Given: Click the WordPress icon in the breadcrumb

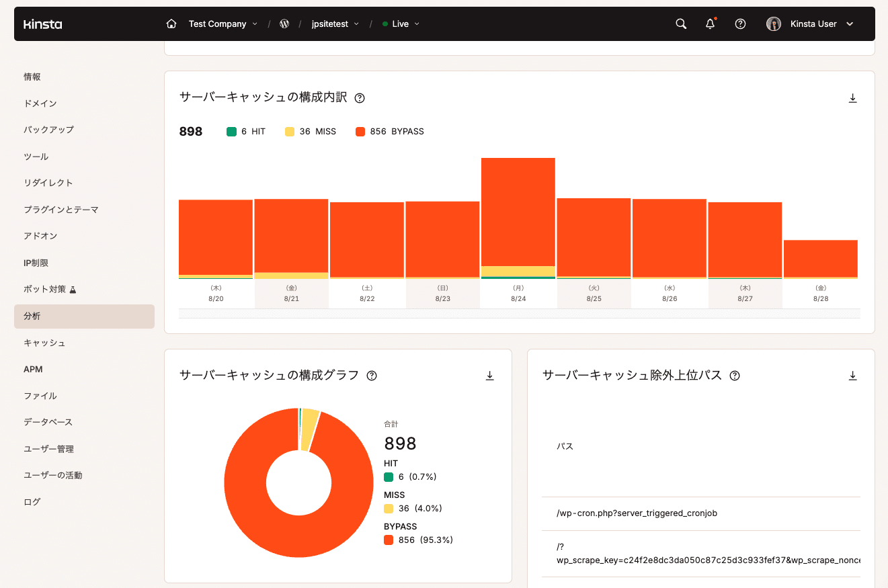Looking at the screenshot, I should [x=284, y=24].
